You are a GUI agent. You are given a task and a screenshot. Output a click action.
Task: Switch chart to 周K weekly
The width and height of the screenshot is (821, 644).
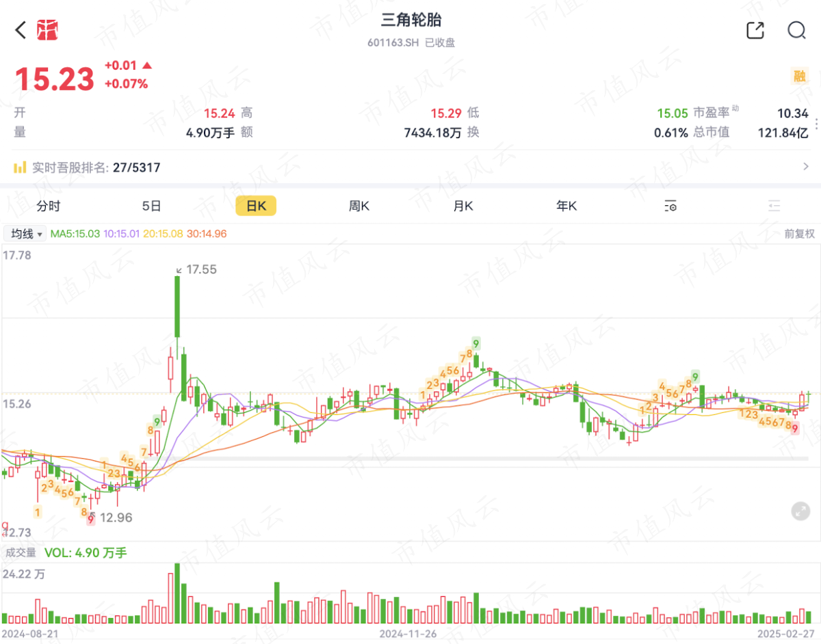(359, 206)
